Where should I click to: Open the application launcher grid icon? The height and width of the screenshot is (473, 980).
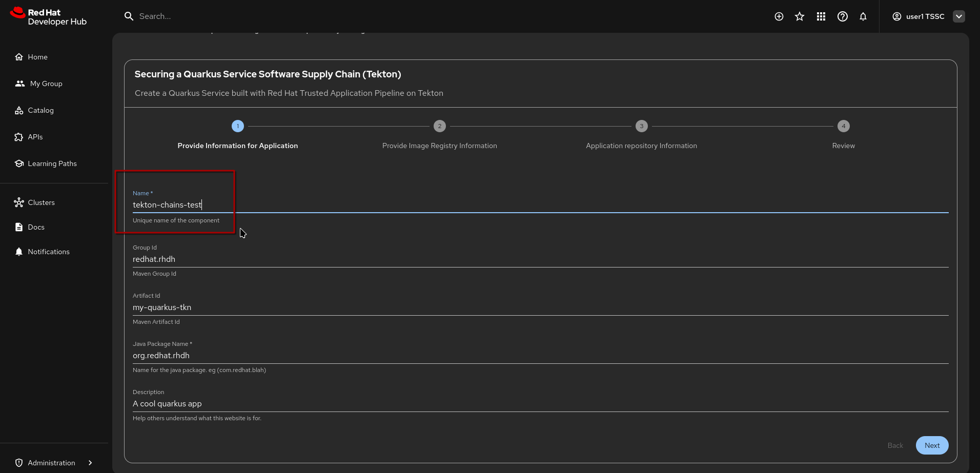click(x=821, y=16)
